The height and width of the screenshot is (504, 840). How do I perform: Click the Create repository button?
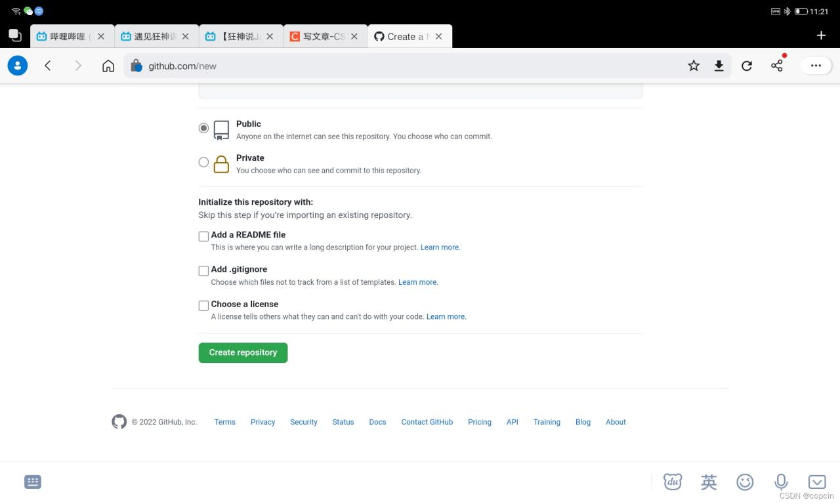tap(243, 352)
